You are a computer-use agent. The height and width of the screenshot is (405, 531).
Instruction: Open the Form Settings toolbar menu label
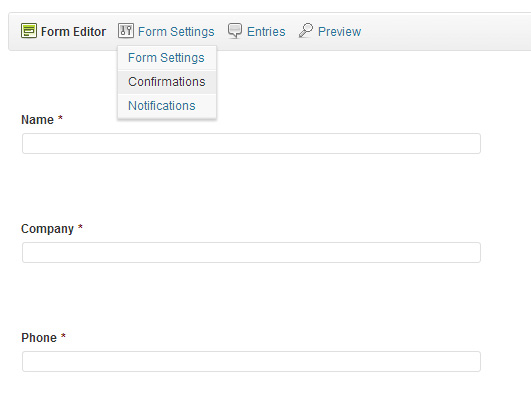[176, 32]
